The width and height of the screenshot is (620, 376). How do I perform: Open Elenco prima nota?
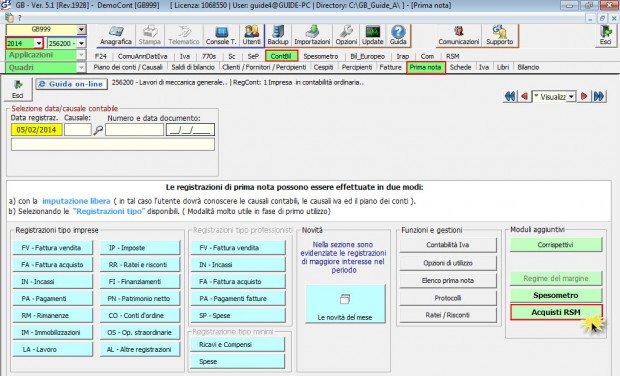point(448,281)
